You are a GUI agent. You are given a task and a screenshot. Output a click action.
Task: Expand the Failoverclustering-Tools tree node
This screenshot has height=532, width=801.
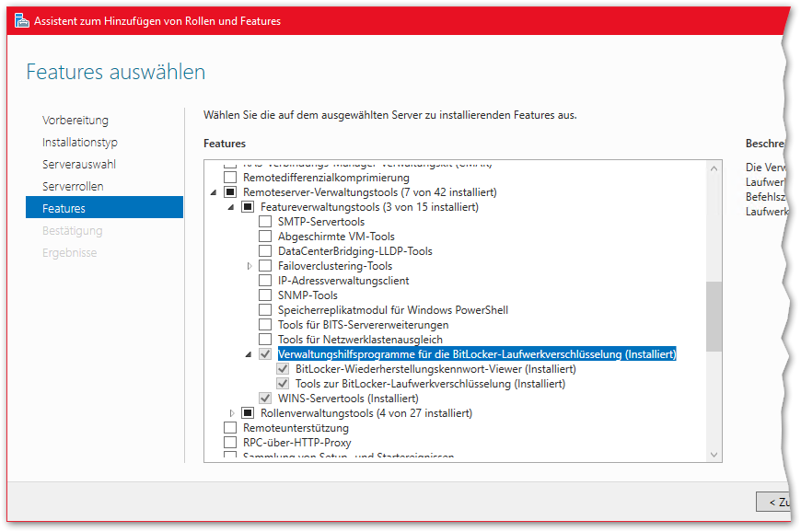(x=250, y=266)
